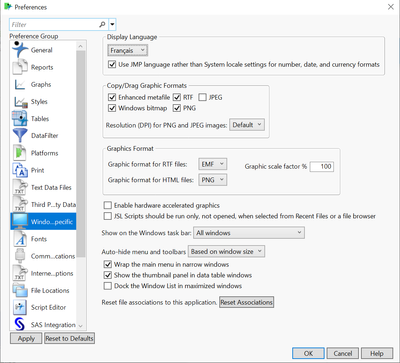Enable Dock the Window List checkbox

108,286
